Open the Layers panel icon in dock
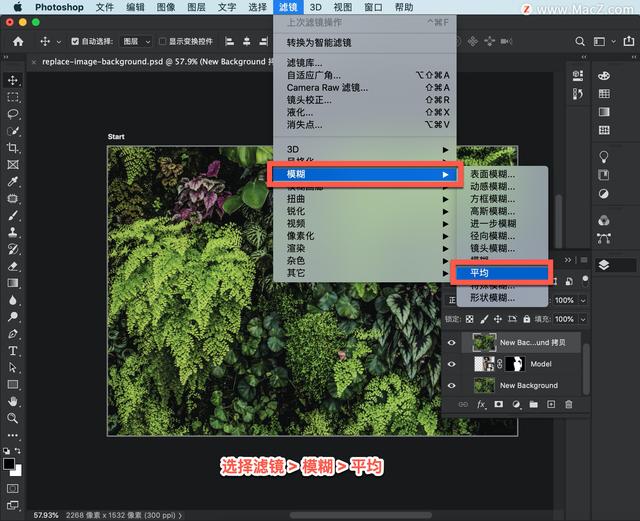Screen dimensions: 640x521 click(604, 265)
